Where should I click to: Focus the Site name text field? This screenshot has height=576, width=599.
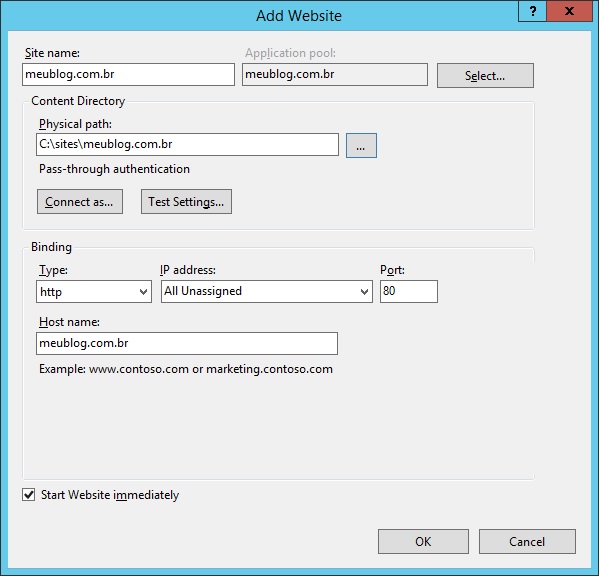tap(128, 74)
